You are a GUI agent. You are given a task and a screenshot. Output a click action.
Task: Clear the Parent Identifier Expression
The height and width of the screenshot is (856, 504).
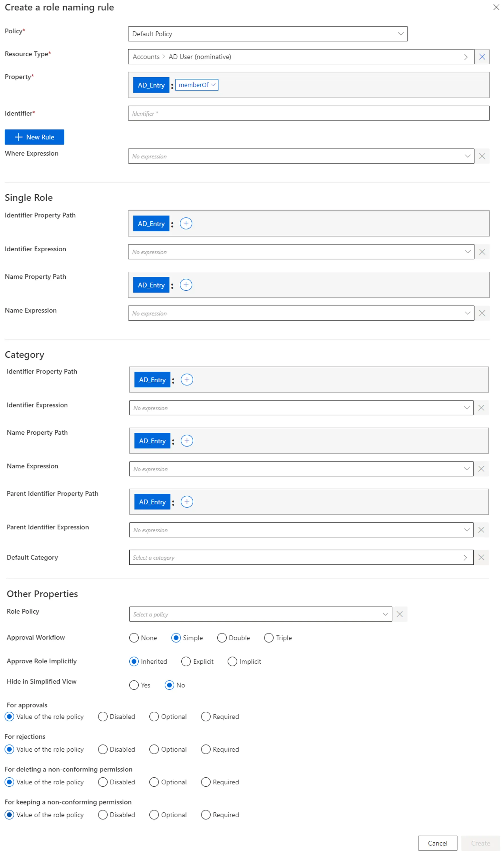(481, 530)
